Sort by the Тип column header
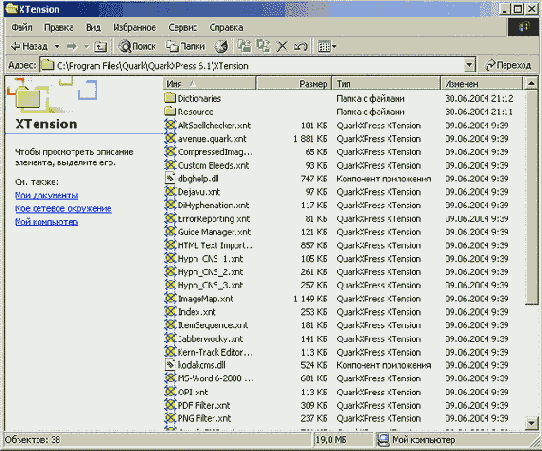The height and width of the screenshot is (451, 542). point(386,84)
